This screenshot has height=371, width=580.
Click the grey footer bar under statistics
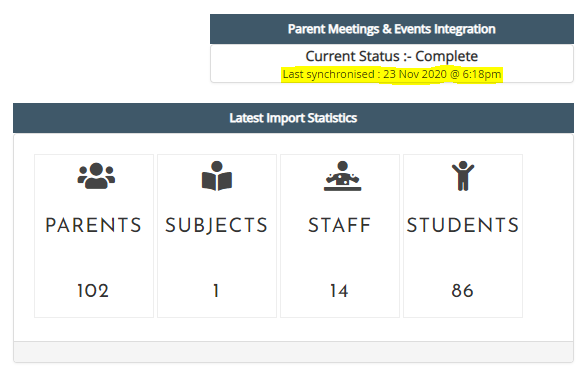(x=293, y=351)
